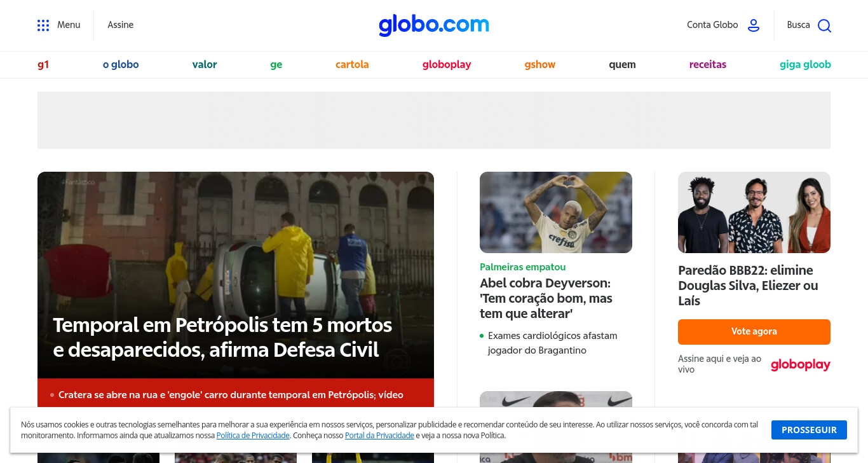
Task: Open the gshow section
Action: [540, 64]
